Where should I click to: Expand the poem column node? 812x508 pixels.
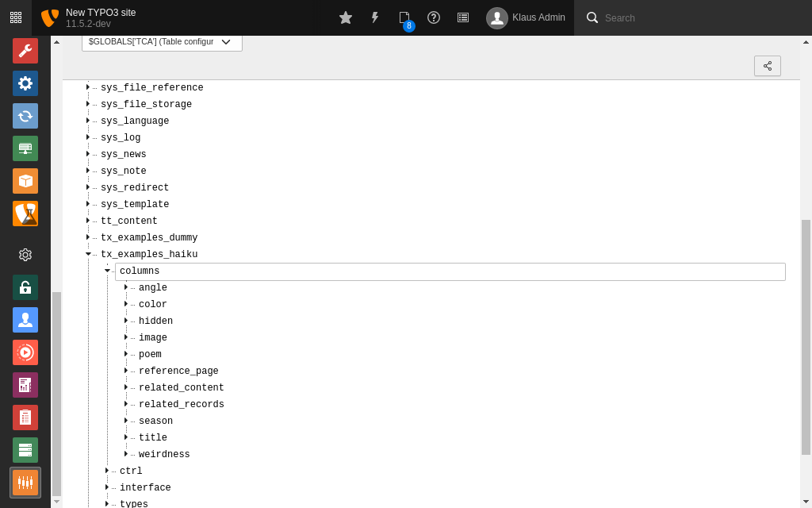coord(126,355)
